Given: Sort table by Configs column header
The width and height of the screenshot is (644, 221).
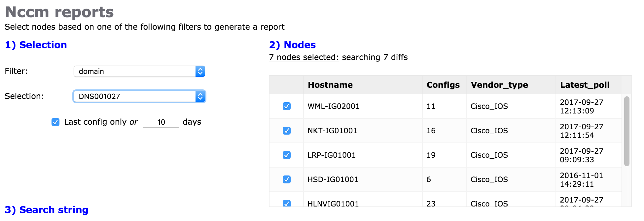Looking at the screenshot, I should 443,85.
